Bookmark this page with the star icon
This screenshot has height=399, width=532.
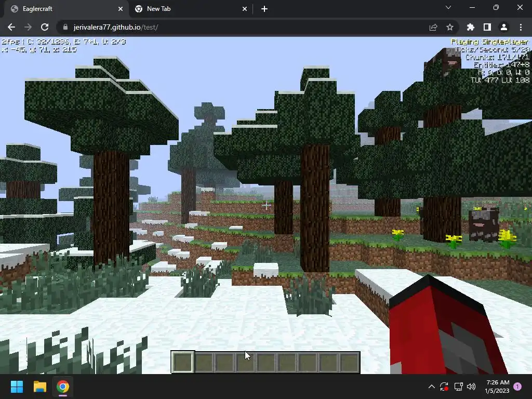click(450, 27)
